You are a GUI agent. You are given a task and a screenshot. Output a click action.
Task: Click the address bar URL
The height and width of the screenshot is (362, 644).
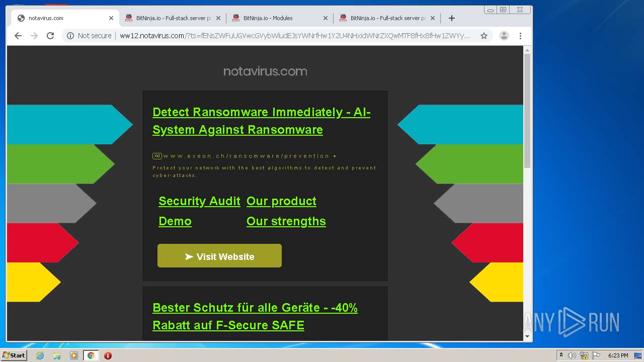point(295,36)
